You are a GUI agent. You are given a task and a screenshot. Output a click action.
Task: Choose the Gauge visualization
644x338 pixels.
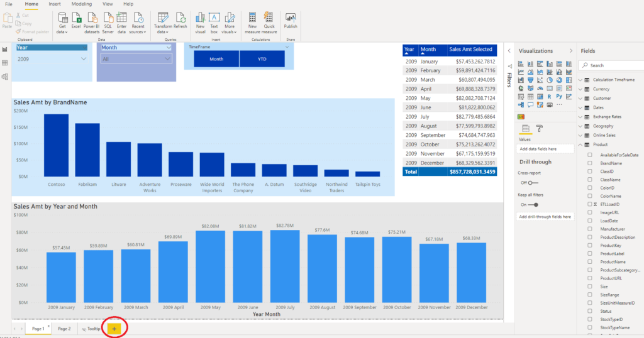click(540, 88)
